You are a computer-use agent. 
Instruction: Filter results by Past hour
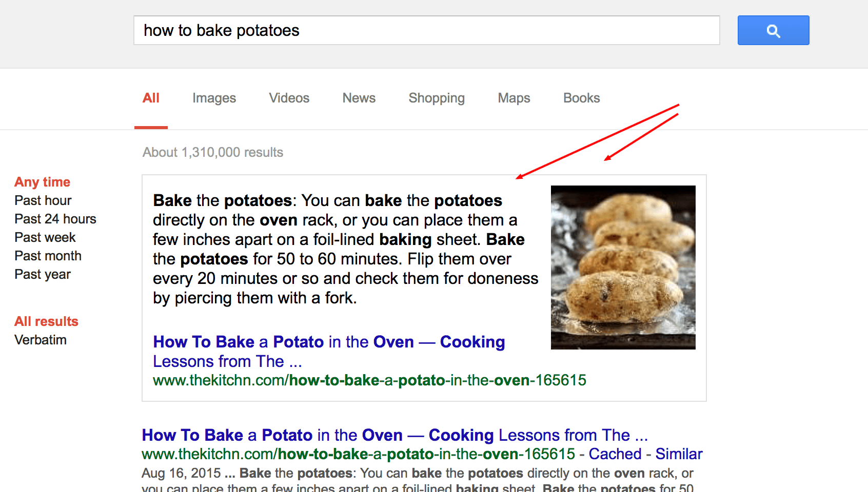click(x=43, y=200)
